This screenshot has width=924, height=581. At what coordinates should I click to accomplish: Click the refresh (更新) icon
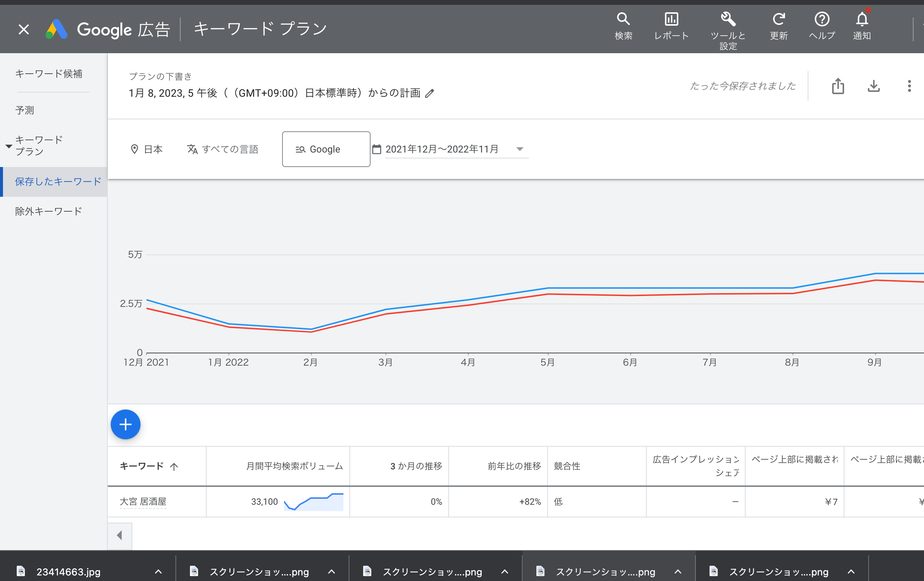pyautogui.click(x=779, y=19)
